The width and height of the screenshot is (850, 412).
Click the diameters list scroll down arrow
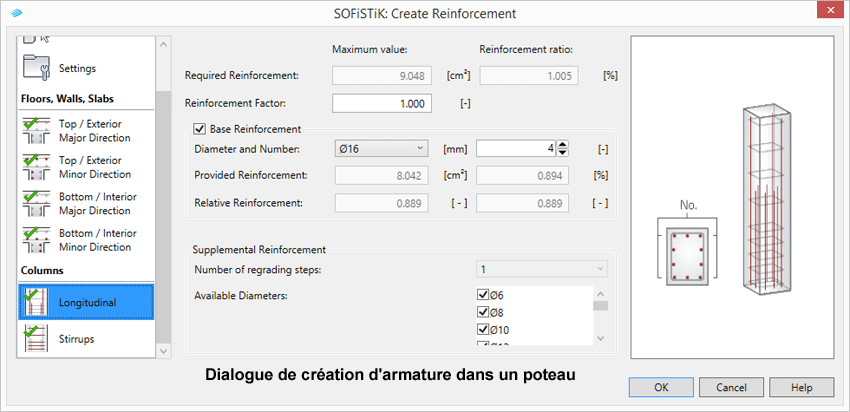pyautogui.click(x=600, y=338)
